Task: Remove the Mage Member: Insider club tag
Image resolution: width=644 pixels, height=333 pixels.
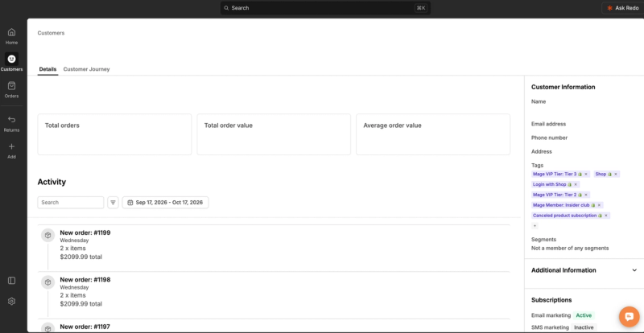Action: [599, 205]
